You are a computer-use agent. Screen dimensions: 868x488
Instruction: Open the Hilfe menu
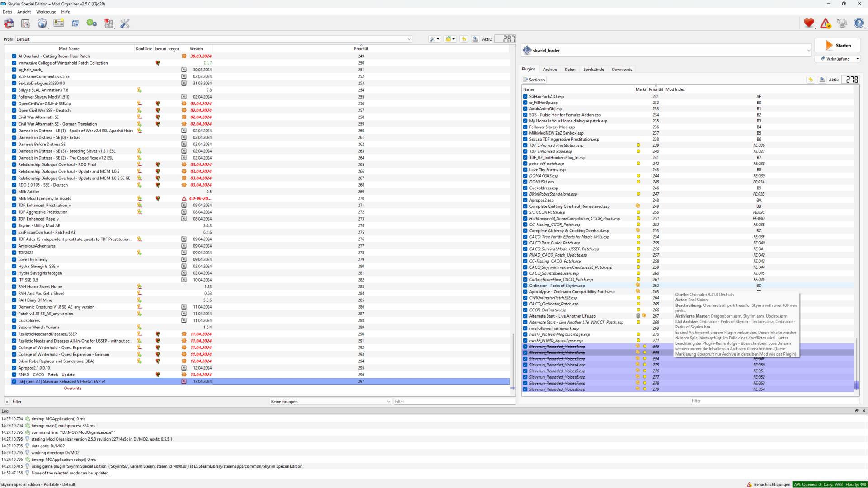pyautogui.click(x=66, y=12)
